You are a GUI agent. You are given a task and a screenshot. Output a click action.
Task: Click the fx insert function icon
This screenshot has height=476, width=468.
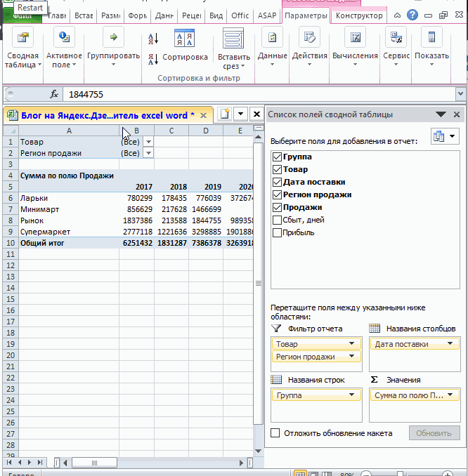pyautogui.click(x=54, y=94)
